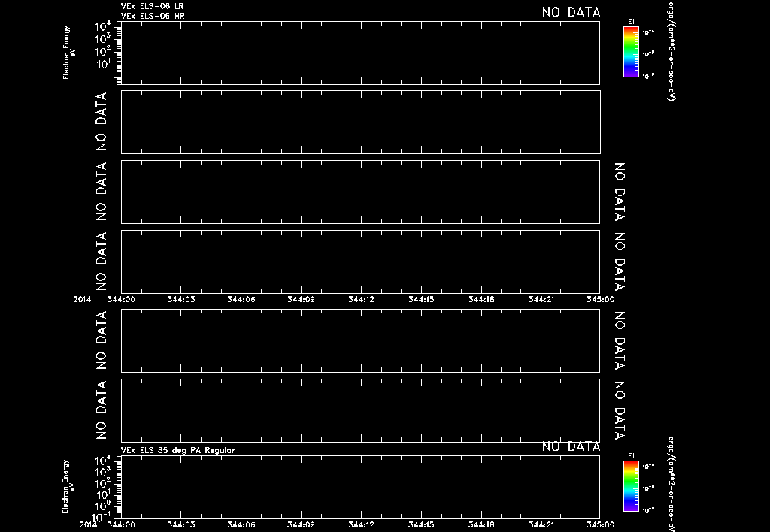The width and height of the screenshot is (770, 532).
Task: Click the 344:03 label on middle time axis
Action: pos(180,299)
